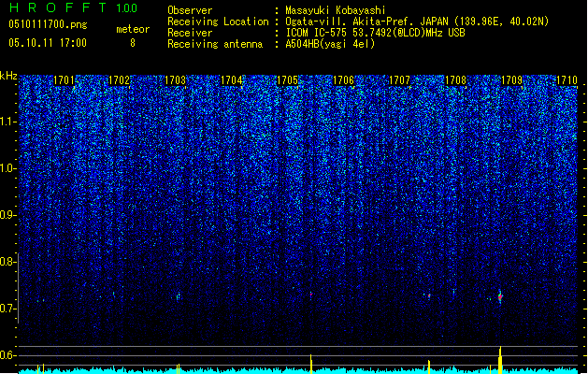This screenshot has width=588, height=374.
Task: Click the Receiver label
Action: pyautogui.click(x=190, y=33)
